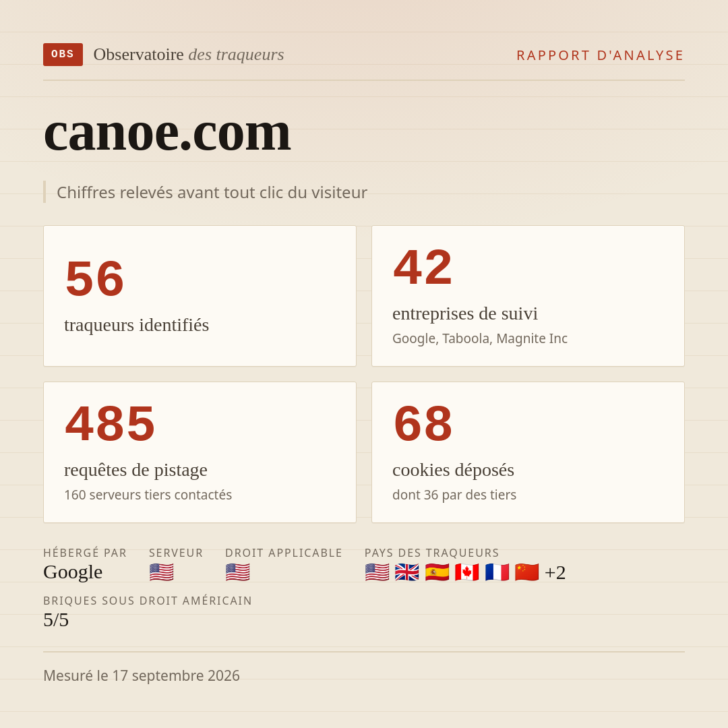Screen dimensions: 728x728
Task: Click the US flag under Droit applicable
Action: (x=238, y=572)
